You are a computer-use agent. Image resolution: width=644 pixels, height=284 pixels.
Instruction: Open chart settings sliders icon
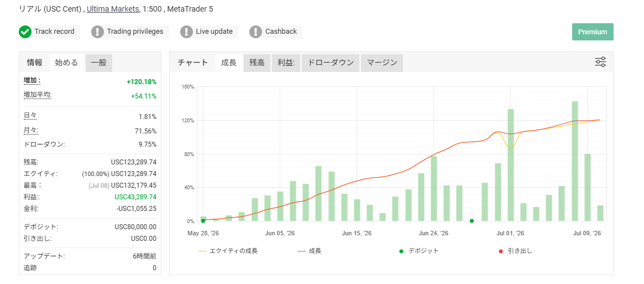point(600,62)
